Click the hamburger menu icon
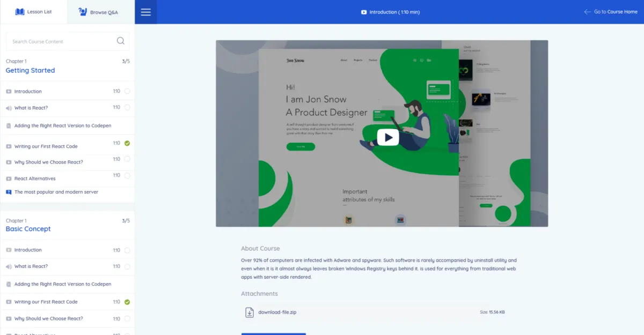This screenshot has width=644, height=335. 145,12
